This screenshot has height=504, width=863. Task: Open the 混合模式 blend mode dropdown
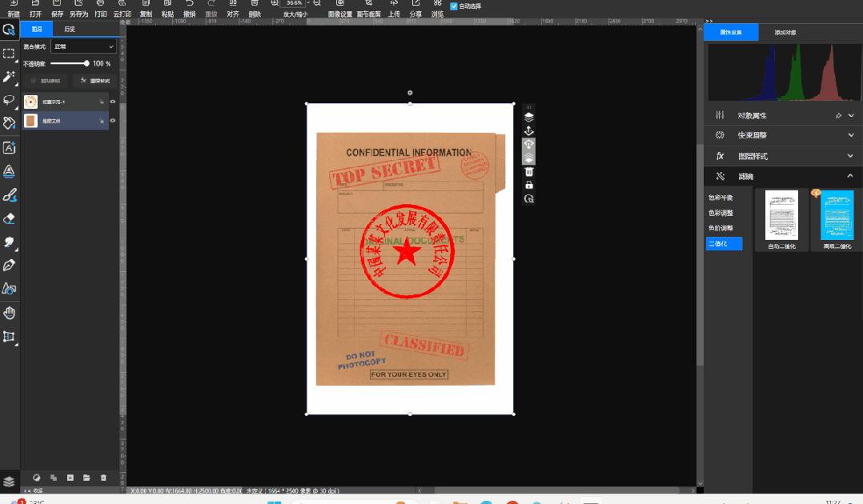(83, 47)
